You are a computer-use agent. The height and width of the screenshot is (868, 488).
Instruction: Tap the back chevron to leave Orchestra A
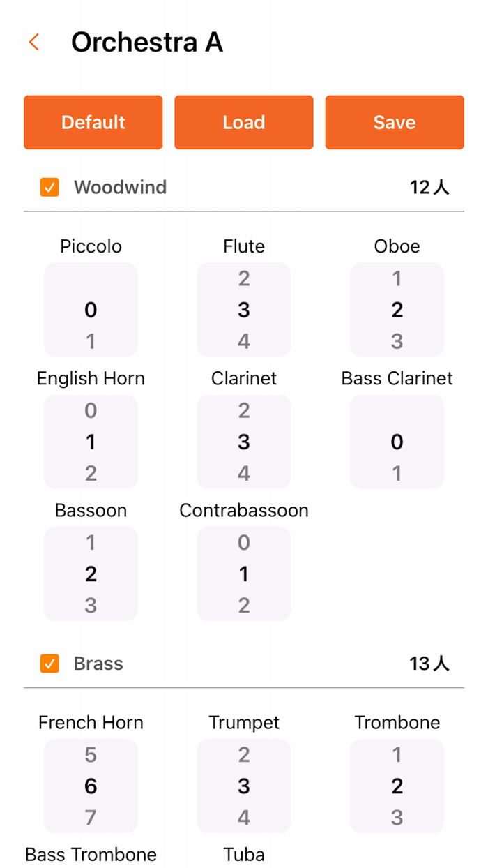[x=33, y=42]
